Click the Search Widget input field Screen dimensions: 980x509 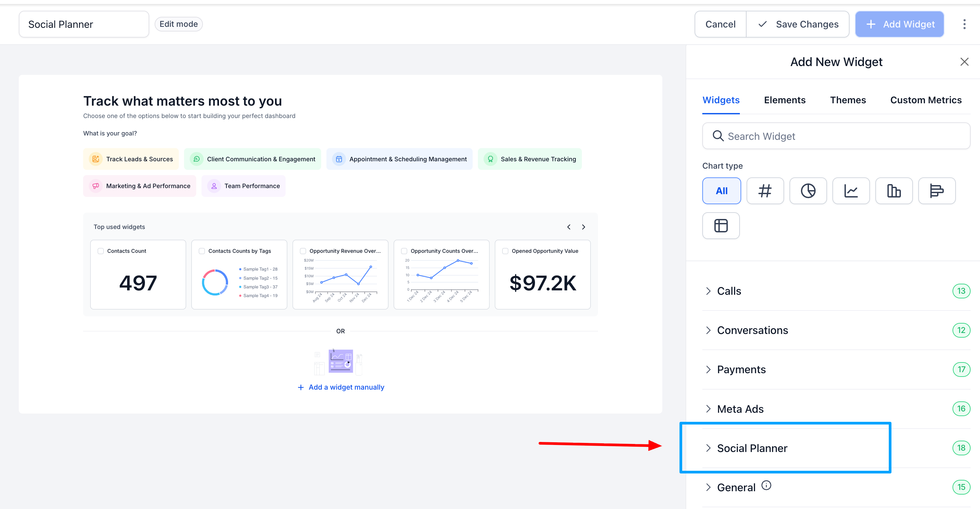click(836, 136)
